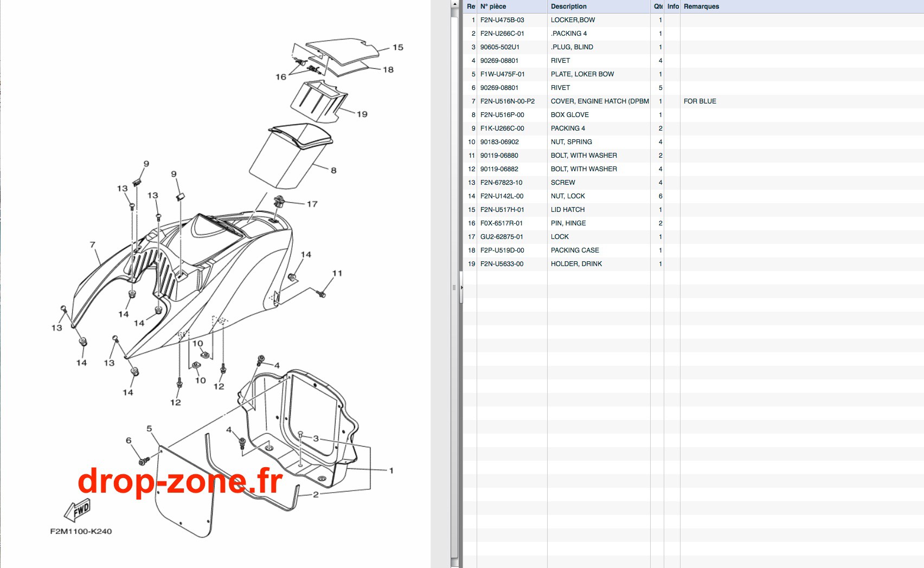Select the 'PIN, HINGE' row
Viewport: 924px width, 568px height.
click(x=694, y=223)
